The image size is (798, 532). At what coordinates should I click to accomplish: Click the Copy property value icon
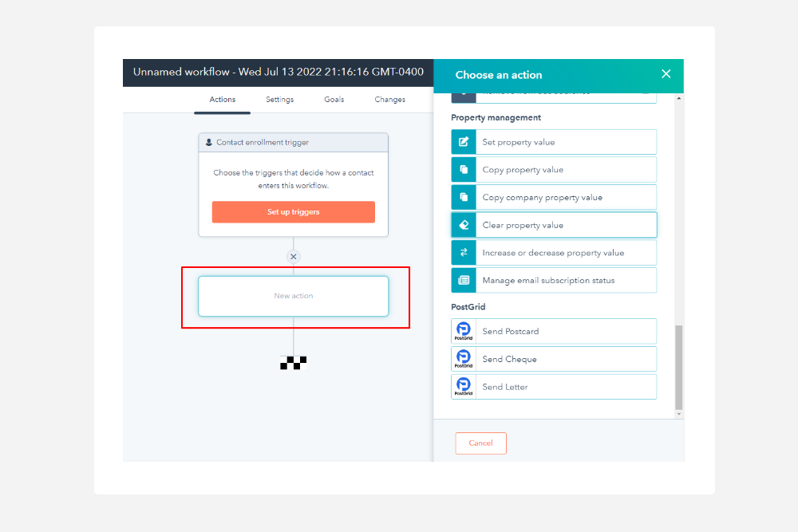pyautogui.click(x=464, y=170)
